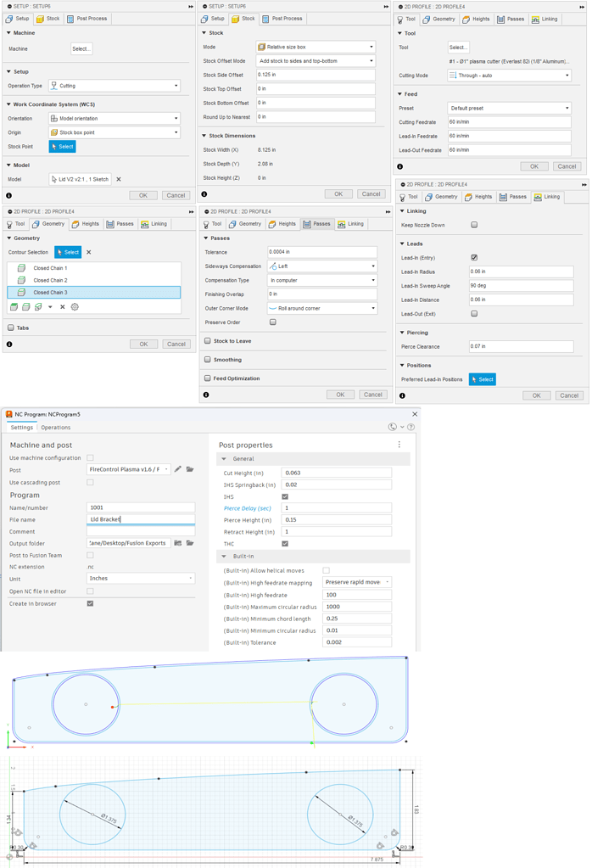Toggle the Lead-Out (Exit) checkbox
592x868 pixels.
474,314
